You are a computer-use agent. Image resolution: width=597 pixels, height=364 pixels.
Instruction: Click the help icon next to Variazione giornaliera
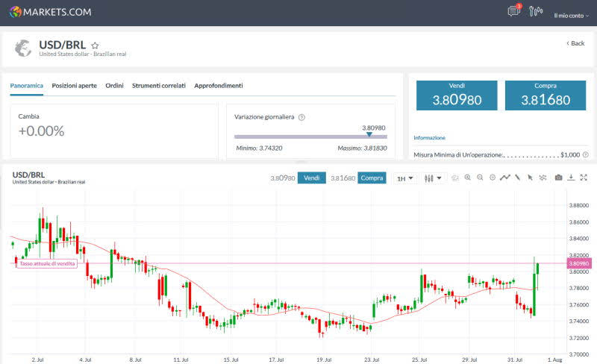coord(301,117)
